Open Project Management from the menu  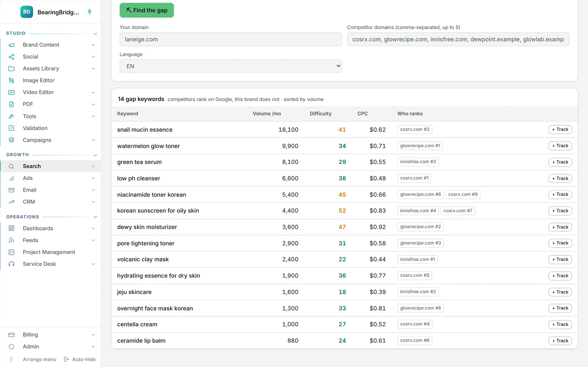49,252
